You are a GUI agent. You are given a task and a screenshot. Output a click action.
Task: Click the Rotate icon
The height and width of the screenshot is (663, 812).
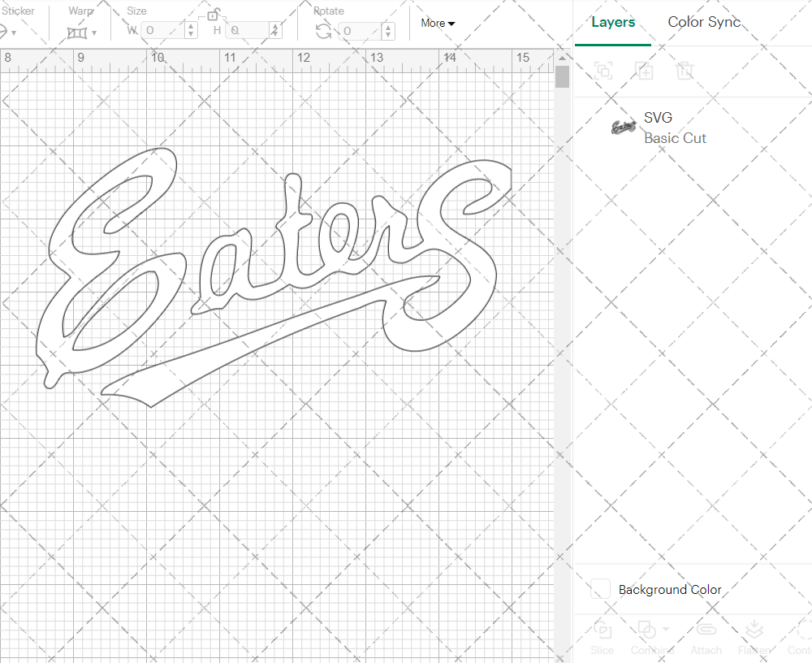point(324,32)
